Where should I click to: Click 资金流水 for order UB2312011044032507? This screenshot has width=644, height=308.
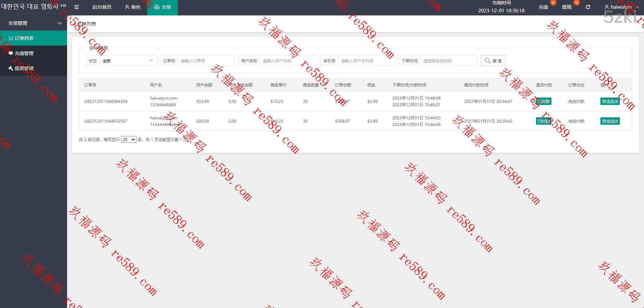coord(610,121)
